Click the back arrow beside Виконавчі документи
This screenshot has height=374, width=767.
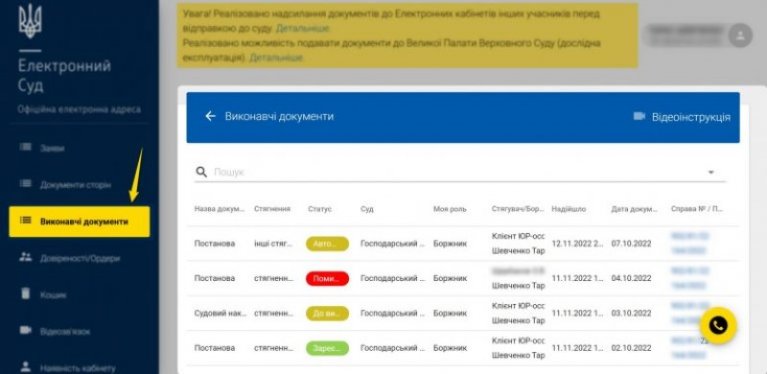click(210, 116)
